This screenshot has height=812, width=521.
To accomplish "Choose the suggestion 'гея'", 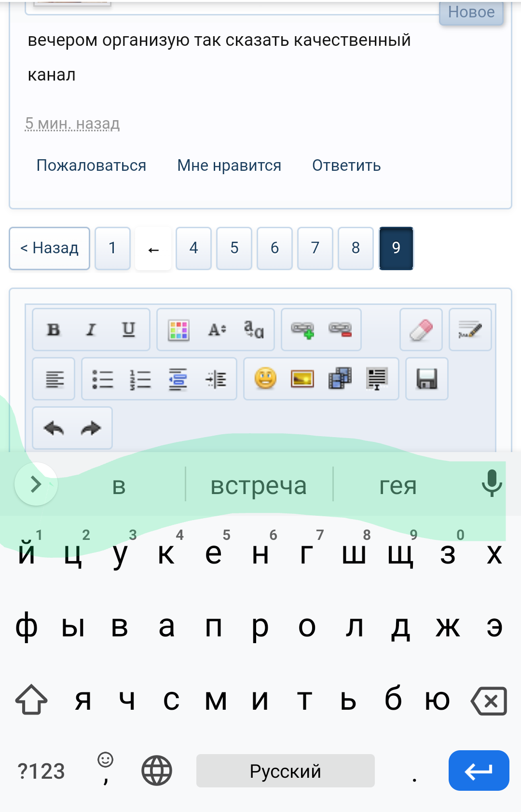I will [398, 485].
